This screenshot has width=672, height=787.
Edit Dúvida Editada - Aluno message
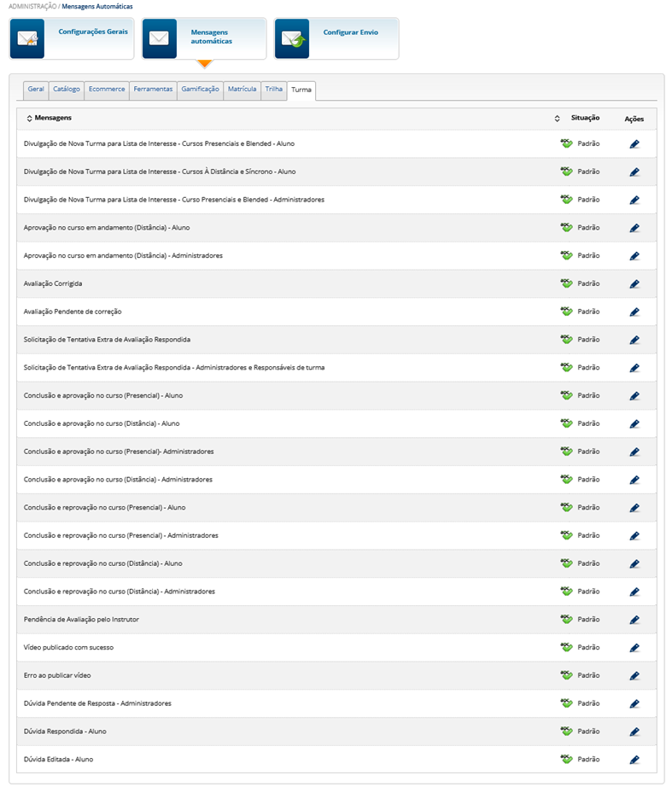(634, 760)
